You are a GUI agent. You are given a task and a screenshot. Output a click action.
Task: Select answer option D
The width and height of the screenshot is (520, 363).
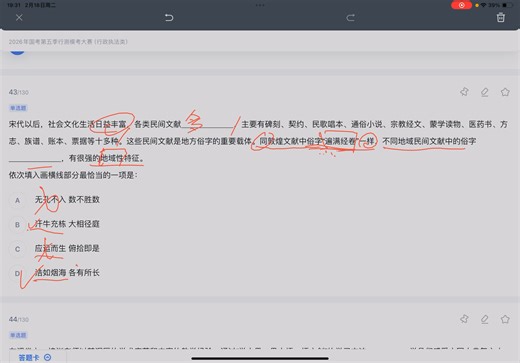point(17,273)
